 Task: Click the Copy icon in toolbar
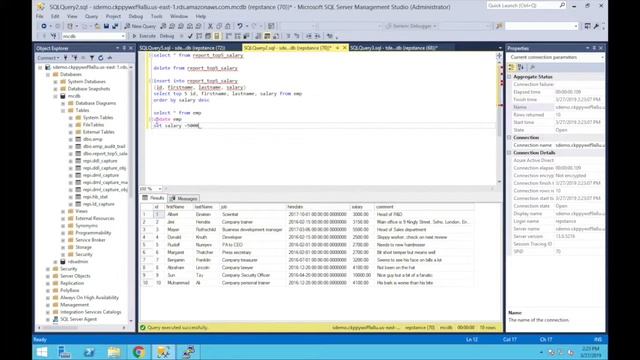(x=219, y=26)
